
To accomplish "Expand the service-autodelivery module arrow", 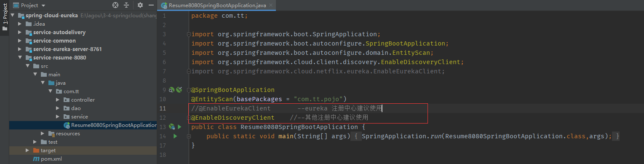I will (x=20, y=32).
